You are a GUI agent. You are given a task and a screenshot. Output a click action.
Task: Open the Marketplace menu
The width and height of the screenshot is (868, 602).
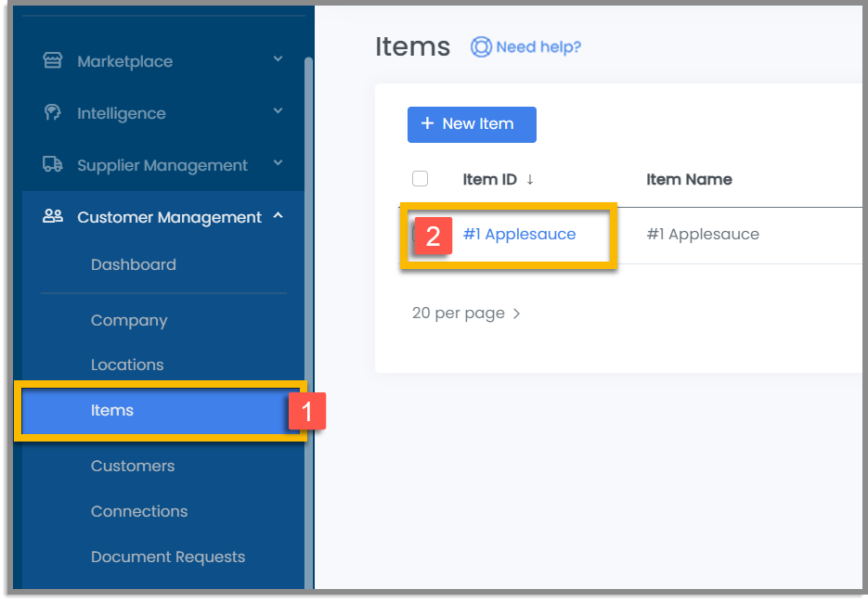(163, 61)
